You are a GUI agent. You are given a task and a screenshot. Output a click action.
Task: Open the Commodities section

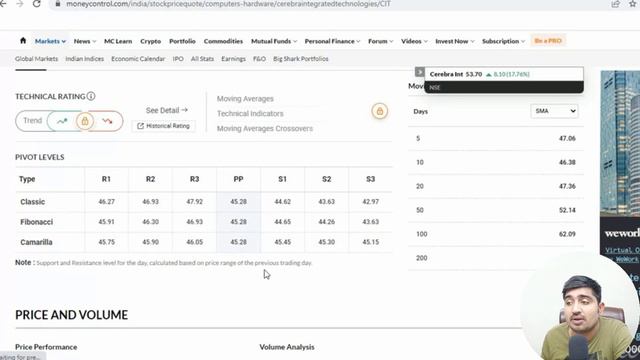click(223, 41)
